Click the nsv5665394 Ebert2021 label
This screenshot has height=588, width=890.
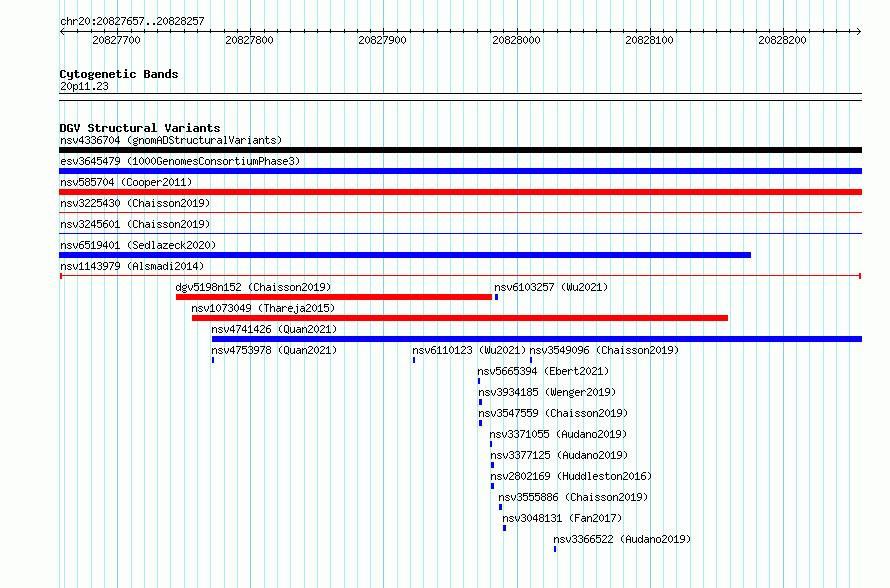click(x=543, y=371)
